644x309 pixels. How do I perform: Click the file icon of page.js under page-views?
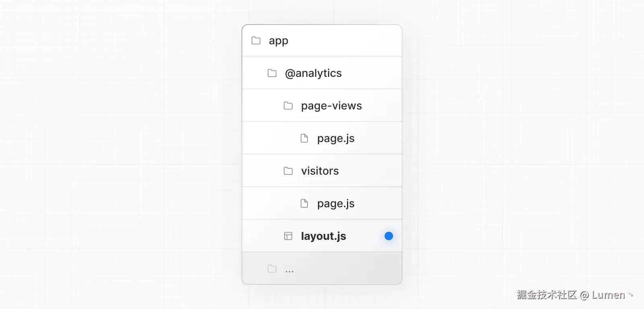[x=304, y=138]
